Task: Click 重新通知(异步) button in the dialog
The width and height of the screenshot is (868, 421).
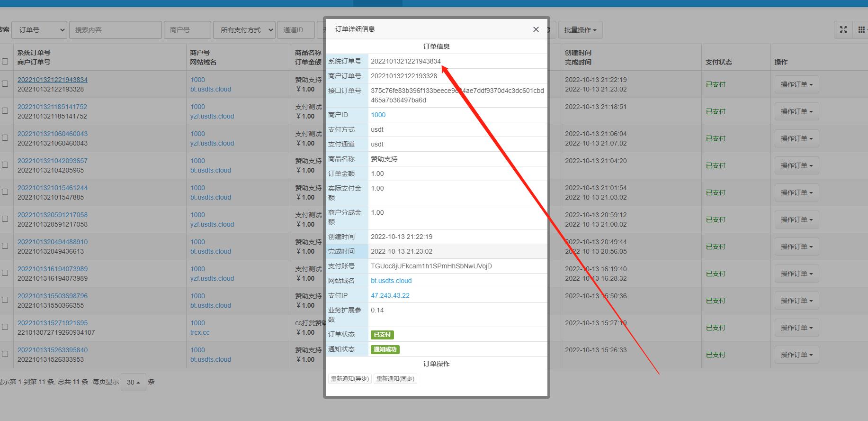Action: point(350,379)
